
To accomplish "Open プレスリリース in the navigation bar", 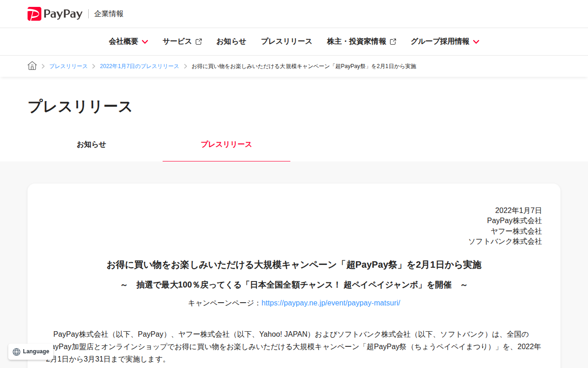I will (286, 41).
